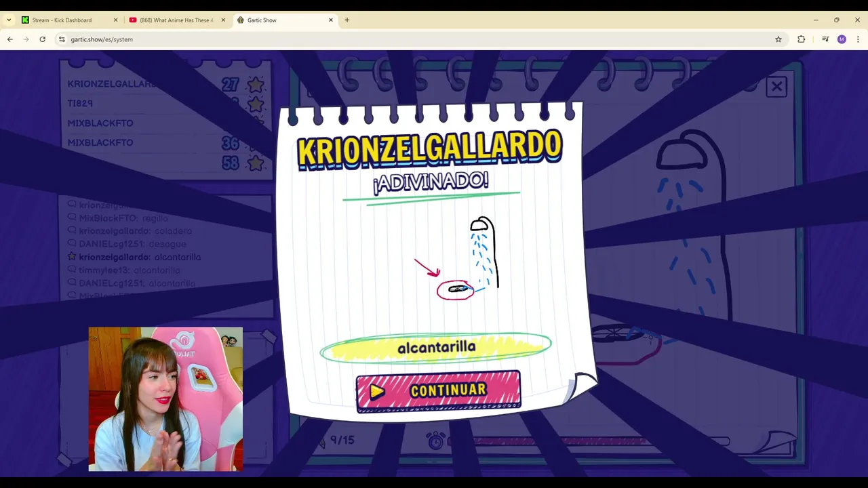The height and width of the screenshot is (488, 868).
Task: Click chat message timmylee13: alcantarilla
Action: click(129, 270)
